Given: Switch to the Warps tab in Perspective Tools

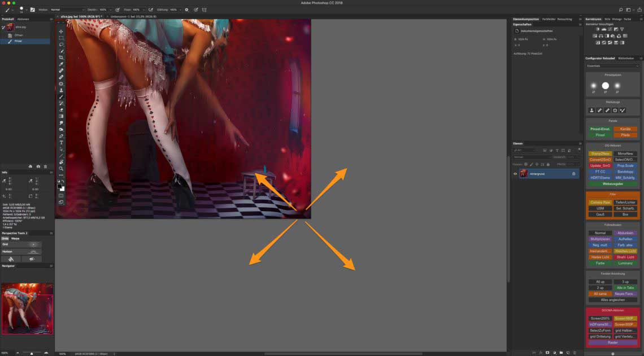Looking at the screenshot, I should click(x=15, y=238).
